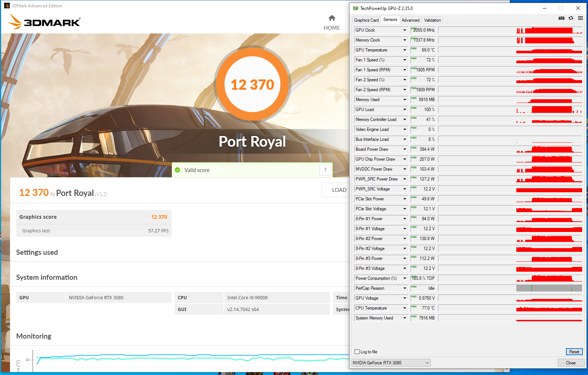Open the Video Engine Load dropdown
The height and width of the screenshot is (375, 588).
pyautogui.click(x=405, y=129)
